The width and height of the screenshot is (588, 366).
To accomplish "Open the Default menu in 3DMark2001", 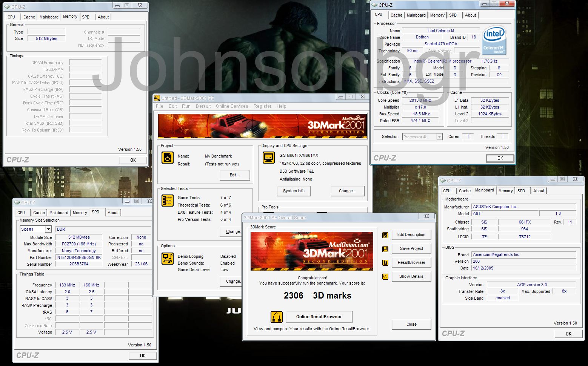I will click(203, 106).
